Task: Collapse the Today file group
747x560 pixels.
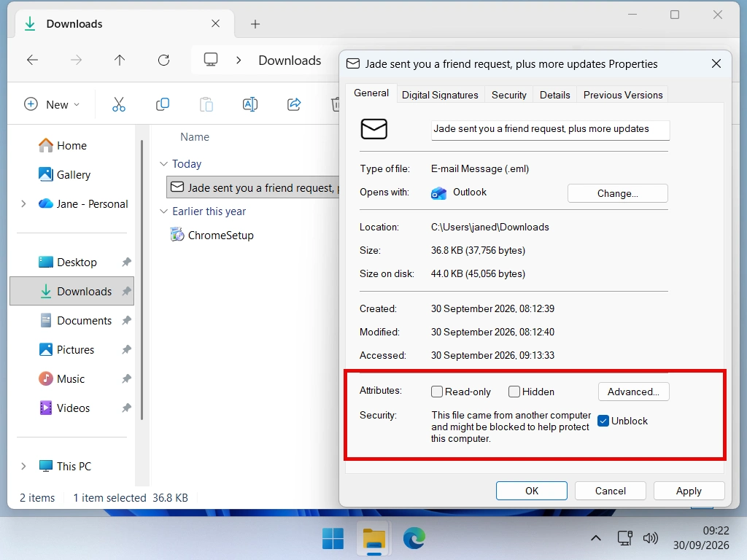Action: 163,164
